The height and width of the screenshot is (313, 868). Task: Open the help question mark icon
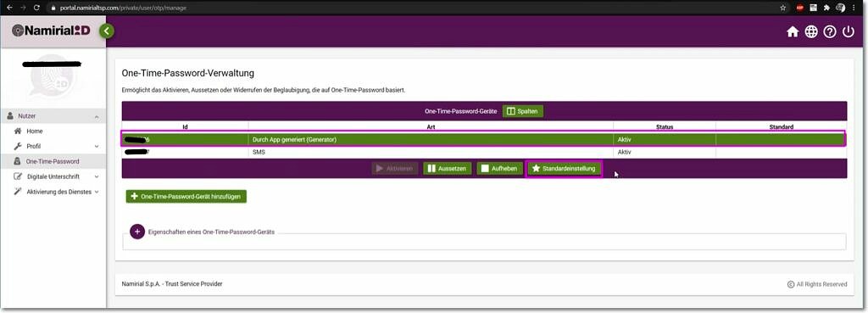(x=830, y=32)
